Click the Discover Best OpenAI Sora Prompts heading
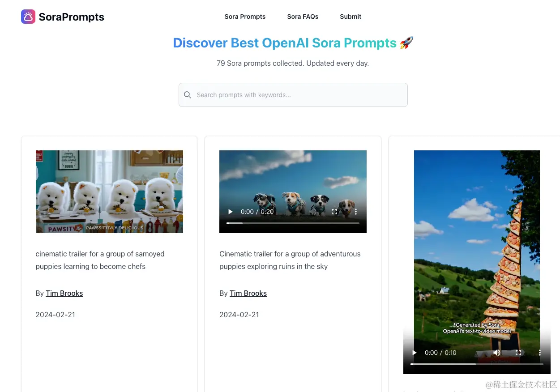Screen dimensions: 560x392 click(293, 43)
